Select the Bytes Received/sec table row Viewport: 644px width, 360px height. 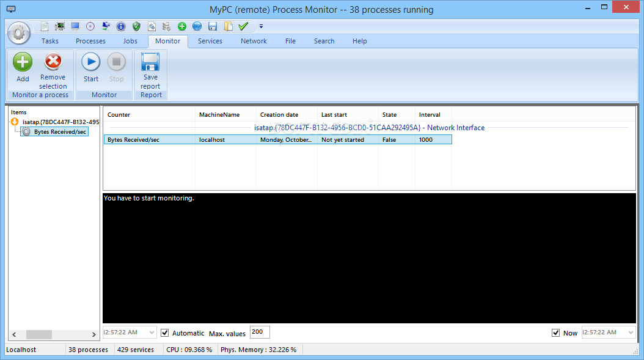click(277, 140)
